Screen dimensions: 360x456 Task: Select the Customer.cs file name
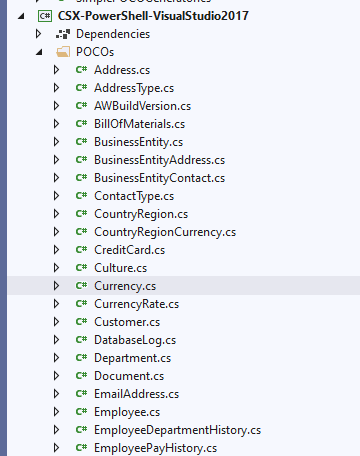coord(127,322)
